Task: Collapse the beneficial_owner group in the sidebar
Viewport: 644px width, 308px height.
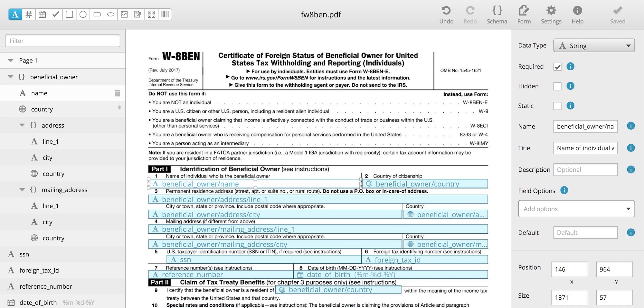Action: tap(10, 77)
